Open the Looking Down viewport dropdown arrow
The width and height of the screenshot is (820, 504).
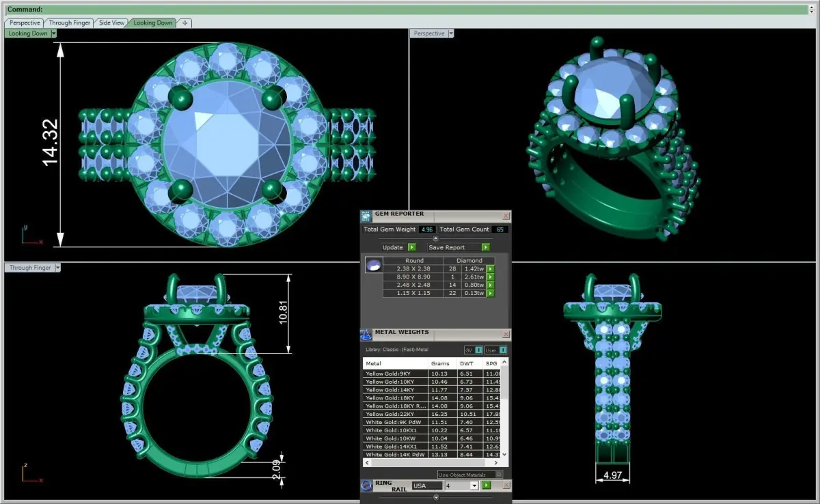pos(53,33)
